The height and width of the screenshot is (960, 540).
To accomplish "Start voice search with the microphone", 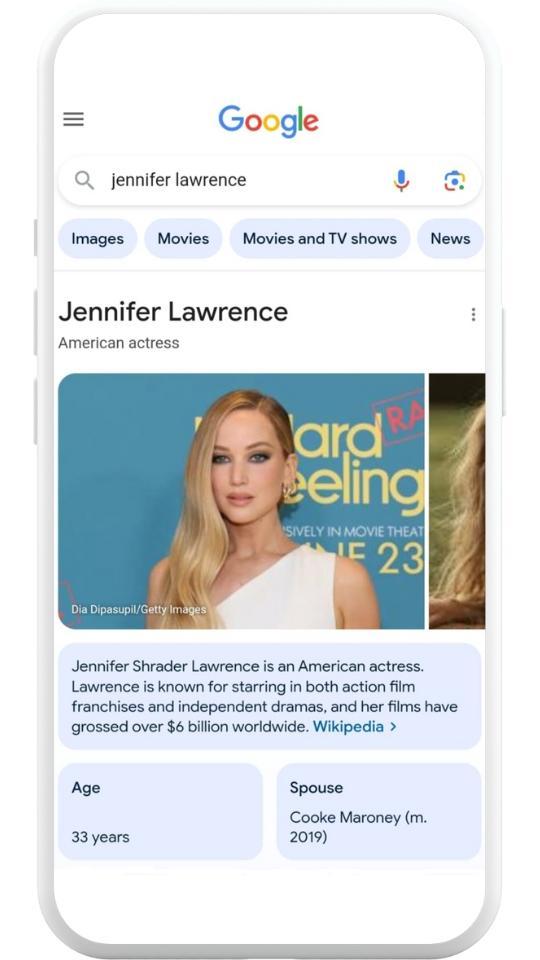I will pyautogui.click(x=401, y=181).
